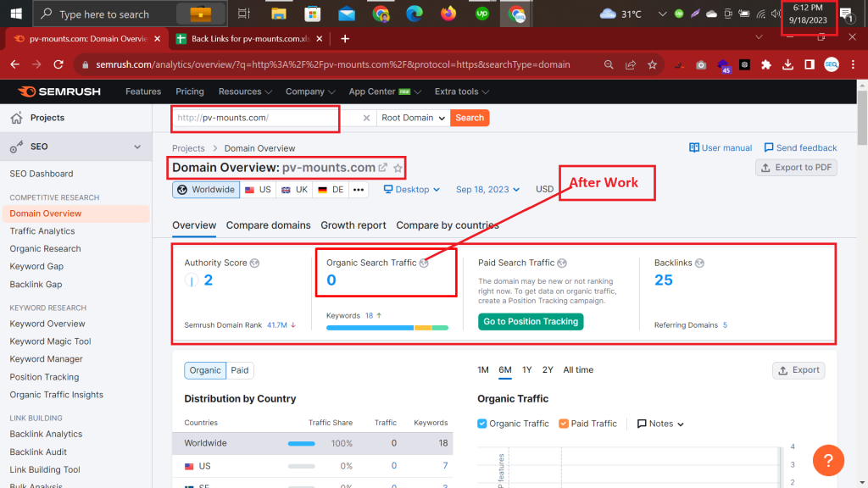Select the 1M time range

click(x=483, y=370)
